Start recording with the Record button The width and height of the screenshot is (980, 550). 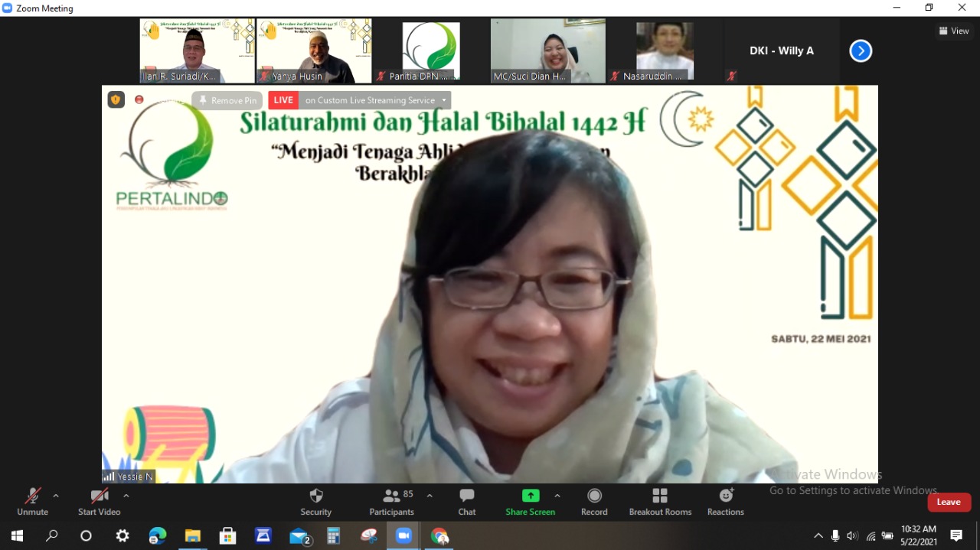click(594, 502)
